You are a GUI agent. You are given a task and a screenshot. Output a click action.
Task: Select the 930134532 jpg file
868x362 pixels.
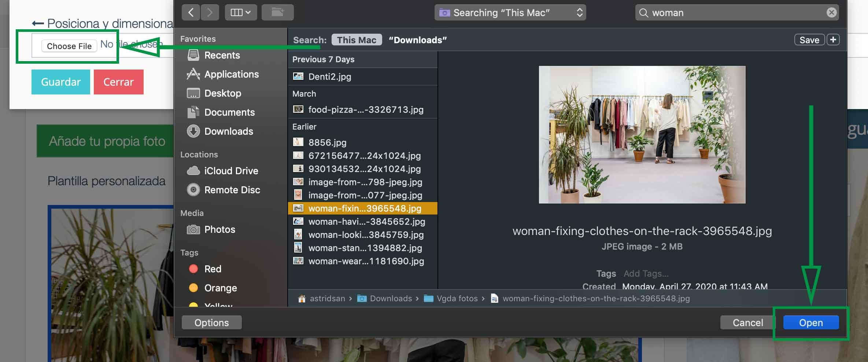(363, 169)
